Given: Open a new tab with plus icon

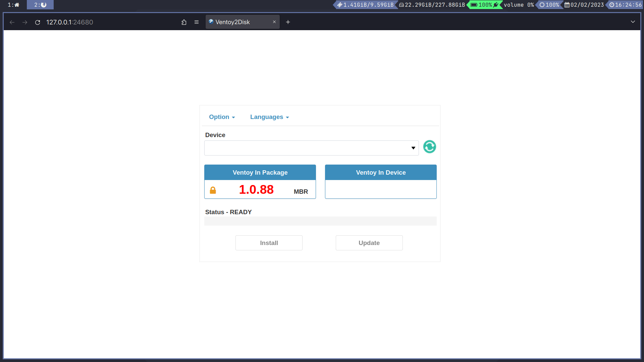Looking at the screenshot, I should (288, 22).
